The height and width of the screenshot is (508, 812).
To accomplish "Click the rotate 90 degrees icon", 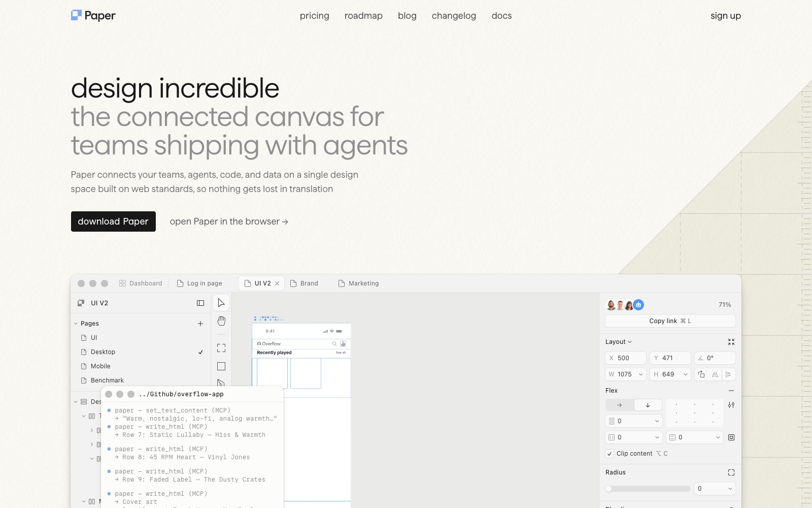I will [701, 374].
